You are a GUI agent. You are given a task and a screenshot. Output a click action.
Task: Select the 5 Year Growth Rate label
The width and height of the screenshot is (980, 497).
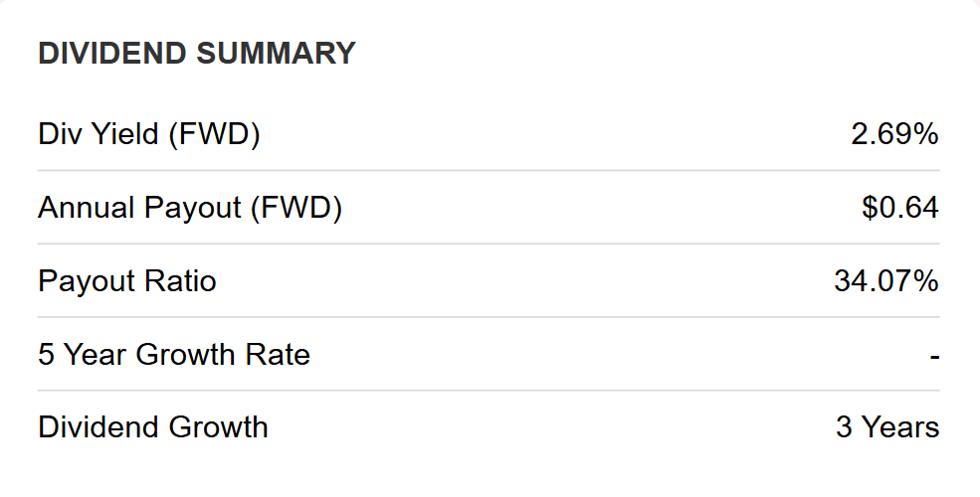[x=174, y=354]
